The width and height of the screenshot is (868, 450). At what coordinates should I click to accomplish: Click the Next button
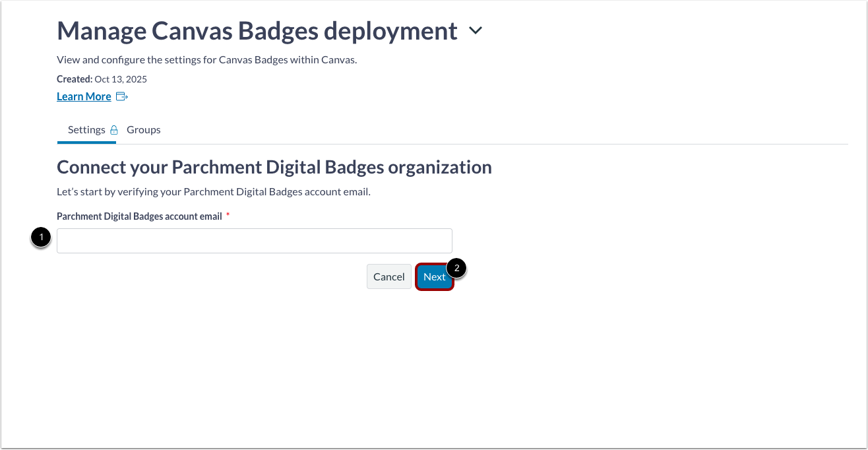[x=435, y=277]
